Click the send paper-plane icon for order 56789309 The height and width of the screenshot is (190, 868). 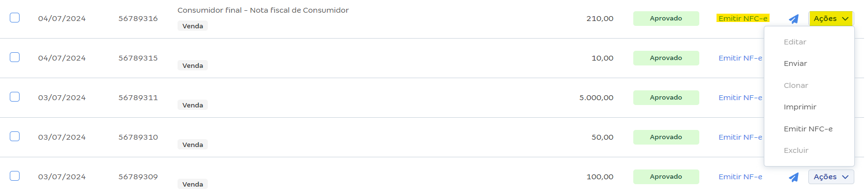[x=794, y=177]
